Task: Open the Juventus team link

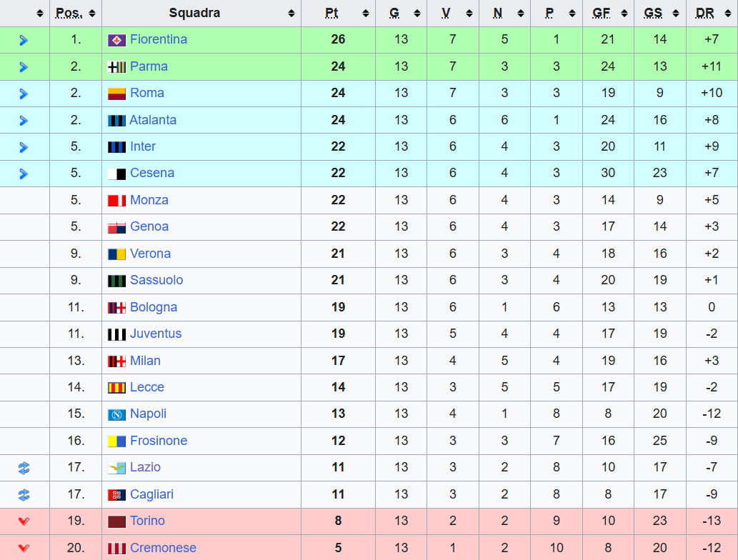Action: pos(156,334)
